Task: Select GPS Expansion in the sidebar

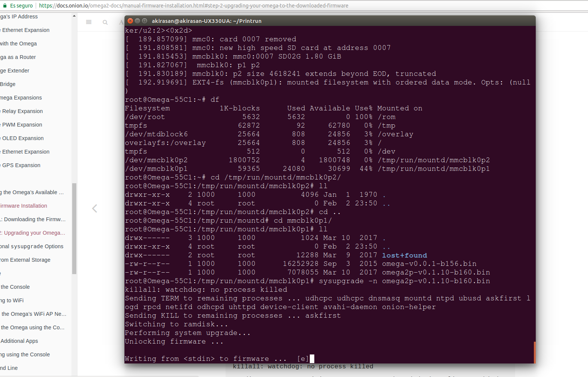Action: coord(21,165)
